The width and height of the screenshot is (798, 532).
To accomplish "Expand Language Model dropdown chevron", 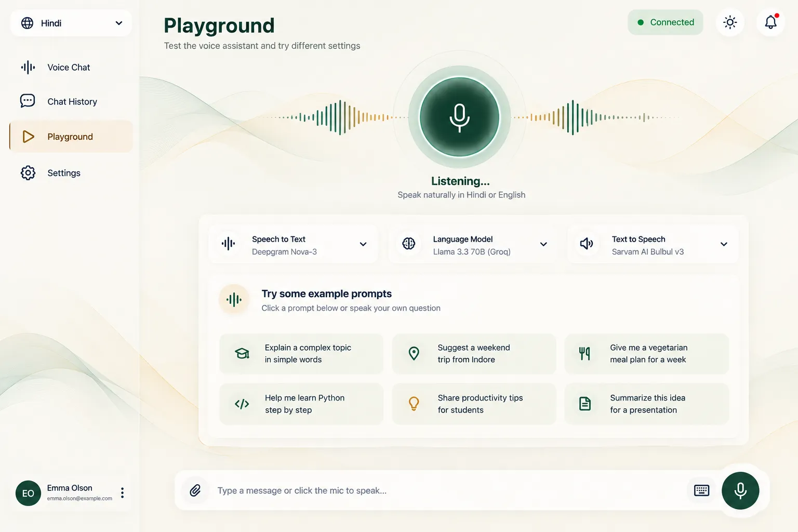I will [543, 244].
